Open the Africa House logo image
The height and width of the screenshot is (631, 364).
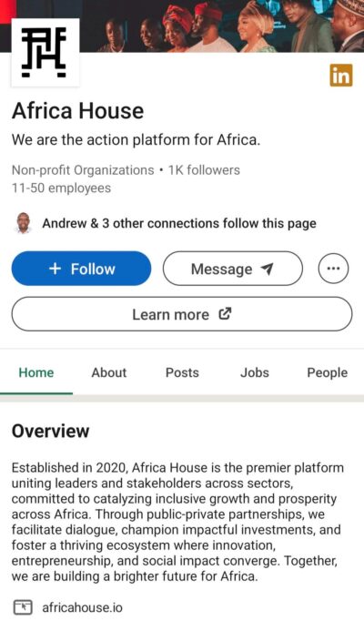point(45,52)
